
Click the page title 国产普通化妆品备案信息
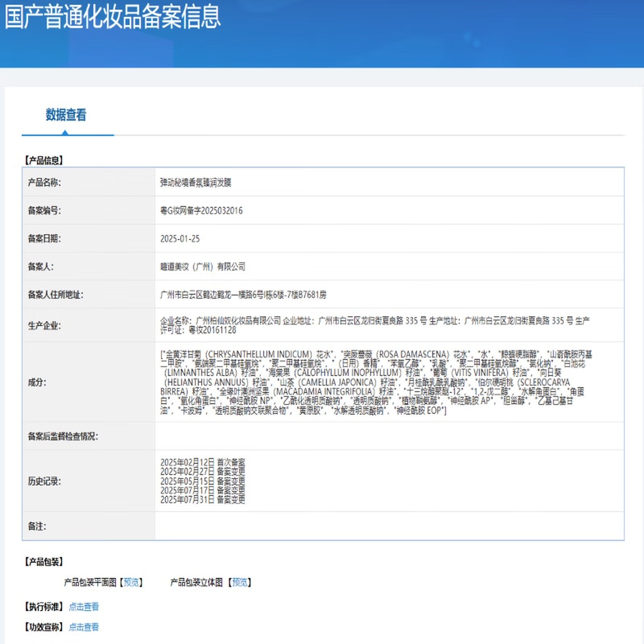[x=113, y=17]
